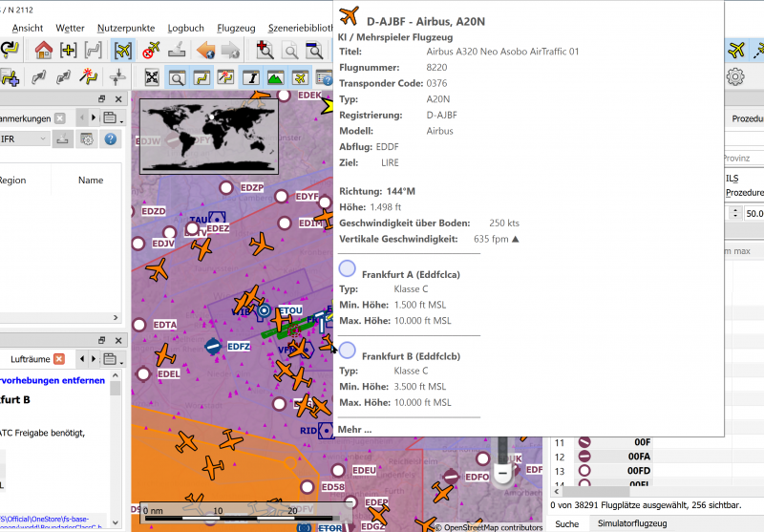Toggle the simulator aircraft dock window icon
The image size is (764, 532).
pyautogui.click(x=301, y=77)
